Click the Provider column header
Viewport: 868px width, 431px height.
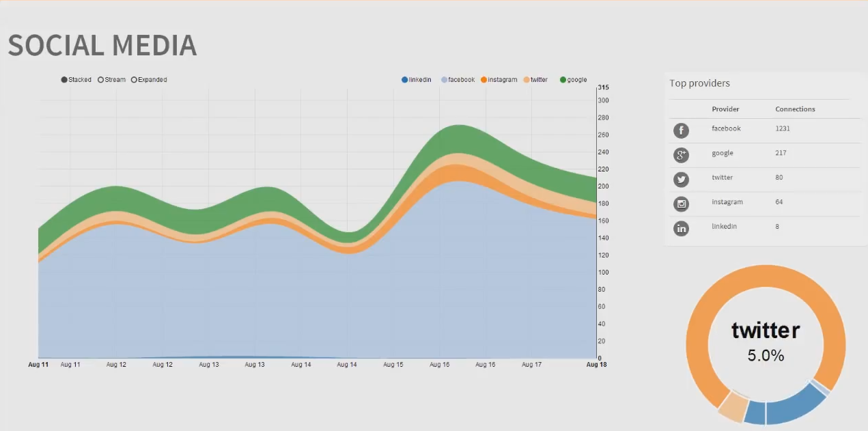point(725,109)
